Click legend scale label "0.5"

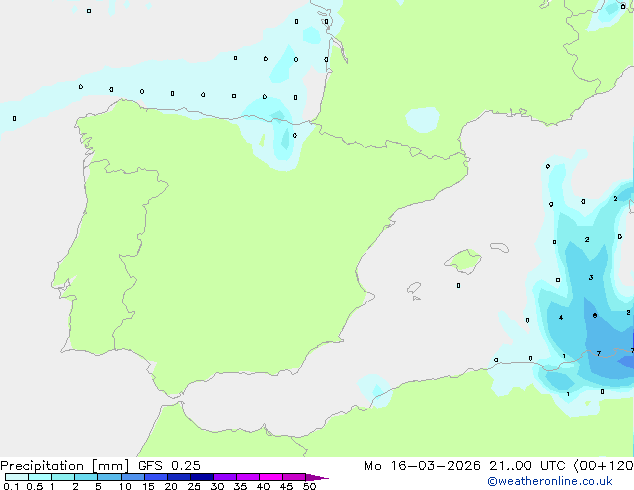35,486
